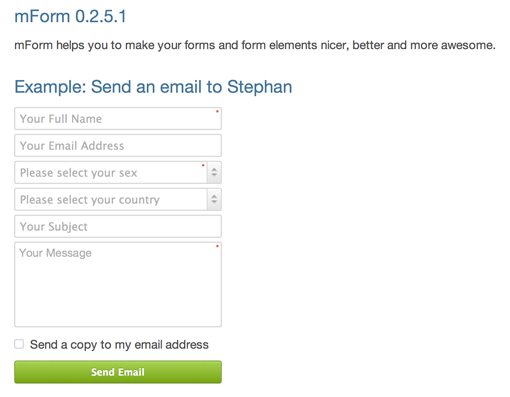
Task: Click the red required marker on Full Name
Action: click(x=217, y=111)
